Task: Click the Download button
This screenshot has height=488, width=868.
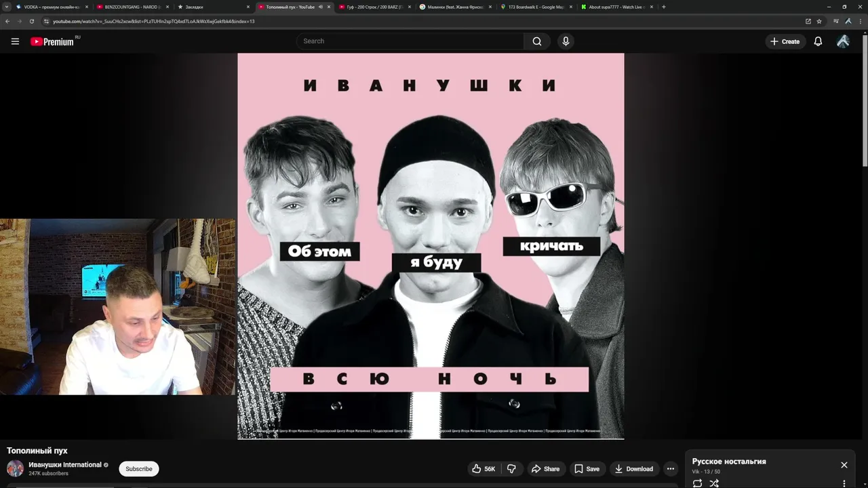Action: (x=633, y=468)
